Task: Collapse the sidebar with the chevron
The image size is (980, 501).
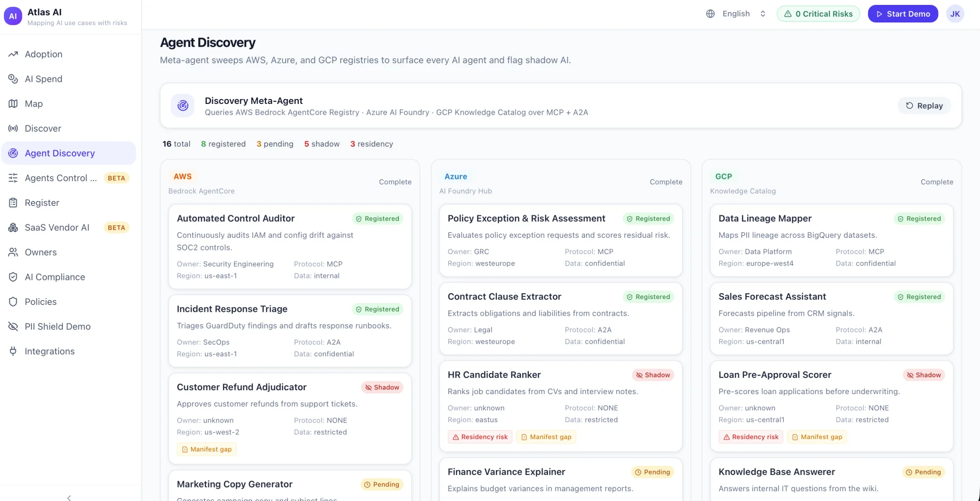Action: coord(69,497)
